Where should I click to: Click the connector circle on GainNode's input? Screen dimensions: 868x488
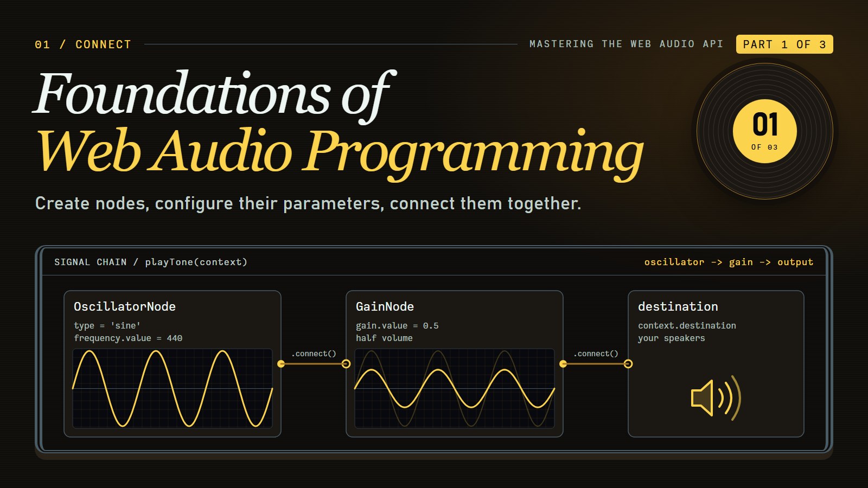(x=346, y=364)
